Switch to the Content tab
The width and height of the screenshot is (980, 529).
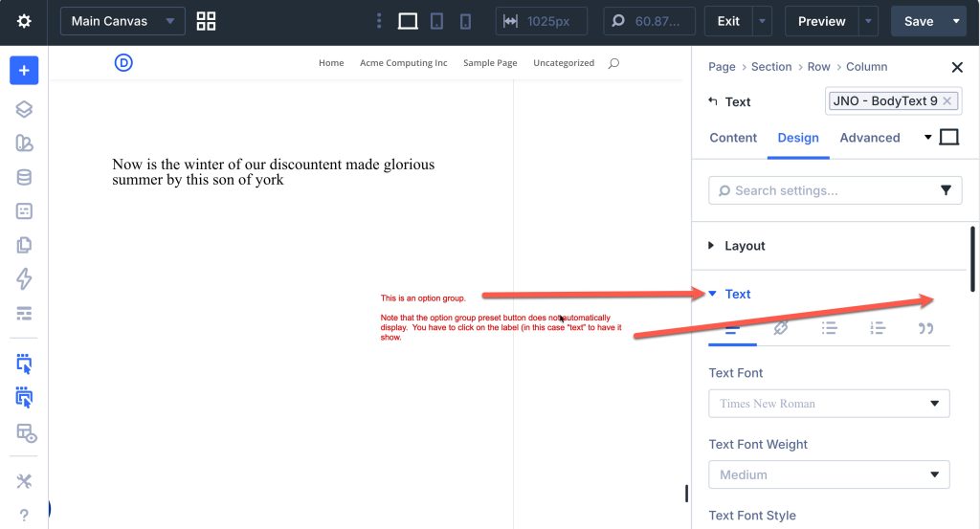(733, 138)
